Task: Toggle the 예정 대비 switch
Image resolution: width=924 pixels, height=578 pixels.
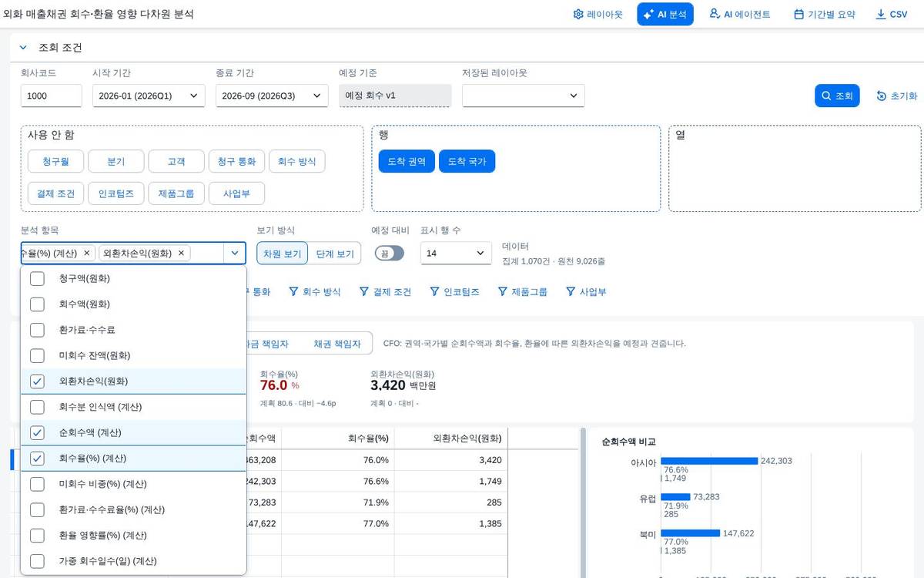Action: point(389,253)
